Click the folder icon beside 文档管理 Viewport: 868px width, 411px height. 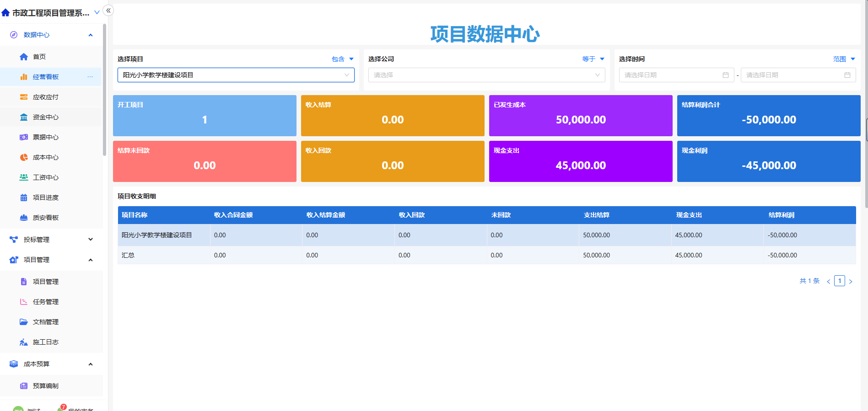(x=24, y=322)
